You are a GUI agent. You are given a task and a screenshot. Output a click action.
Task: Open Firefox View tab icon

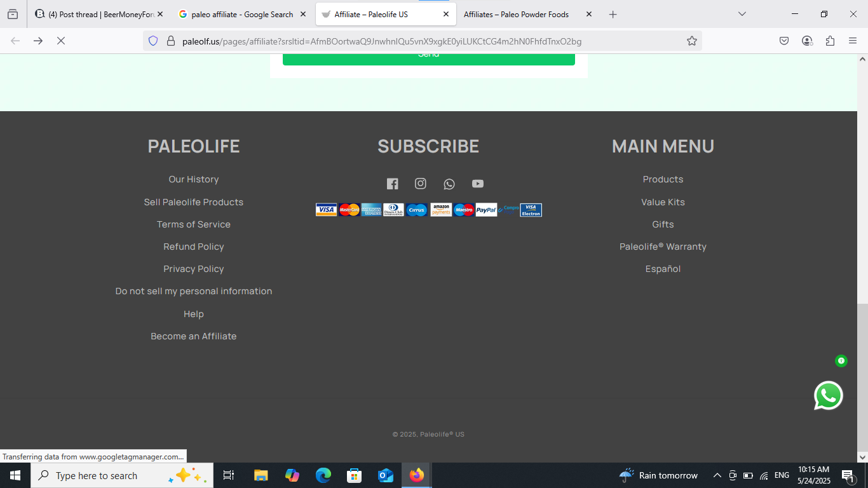[13, 14]
